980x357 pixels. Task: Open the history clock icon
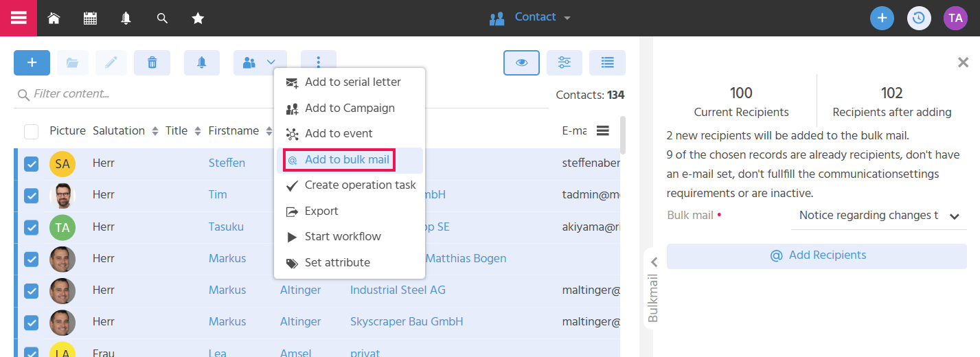pyautogui.click(x=919, y=18)
